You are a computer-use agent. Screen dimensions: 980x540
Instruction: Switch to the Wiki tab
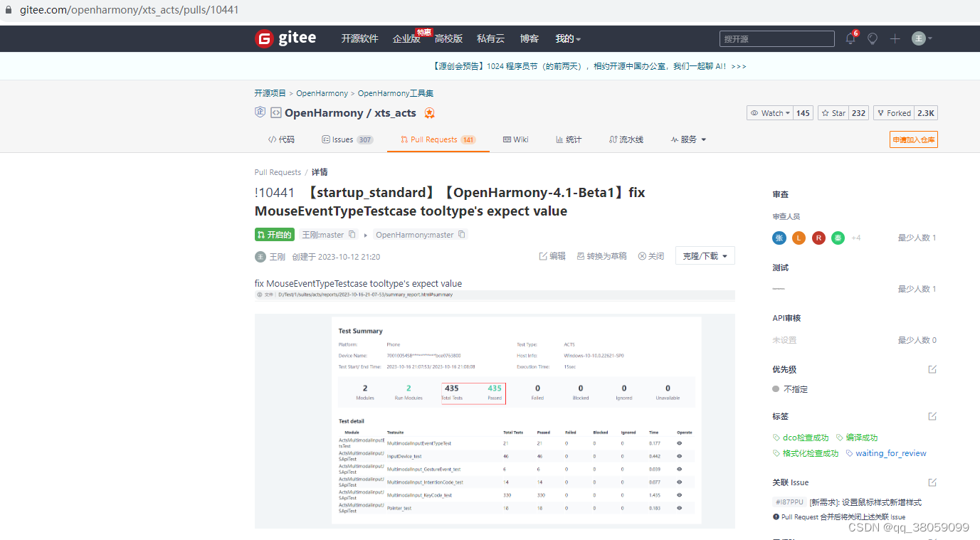(x=515, y=139)
